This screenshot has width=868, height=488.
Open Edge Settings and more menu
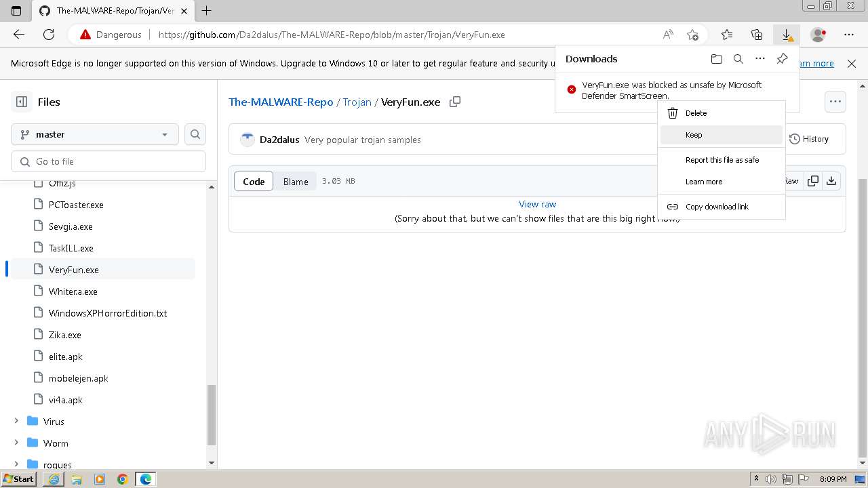click(849, 35)
